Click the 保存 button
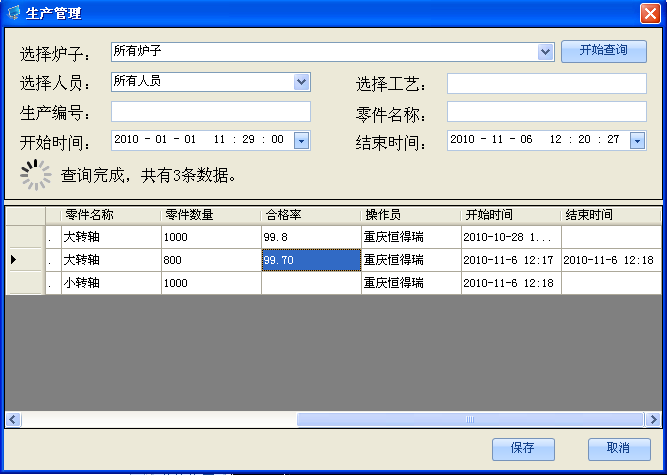The height and width of the screenshot is (475, 667). coord(523,449)
